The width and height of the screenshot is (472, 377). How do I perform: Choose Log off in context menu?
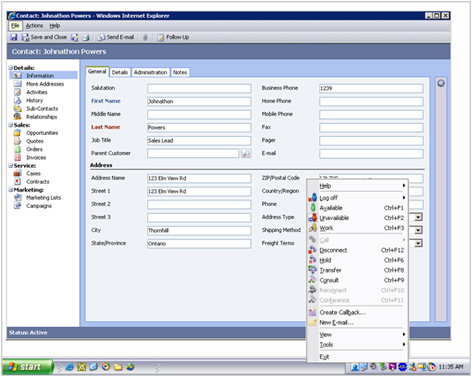[357, 198]
